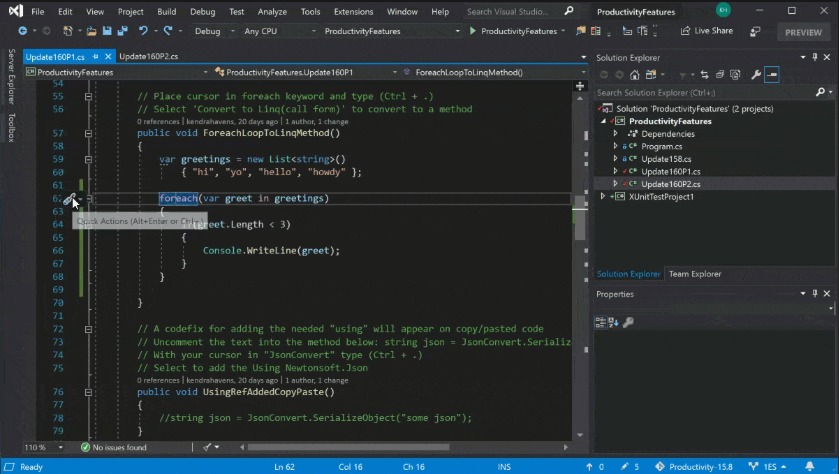This screenshot has height=474, width=839.
Task: Switch to the Update160P2.cs tab
Action: 149,56
